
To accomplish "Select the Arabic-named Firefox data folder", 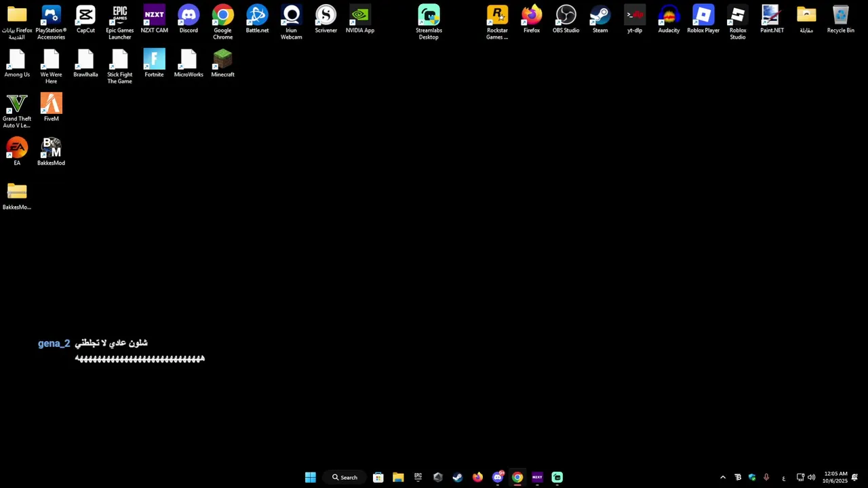I will point(17,22).
